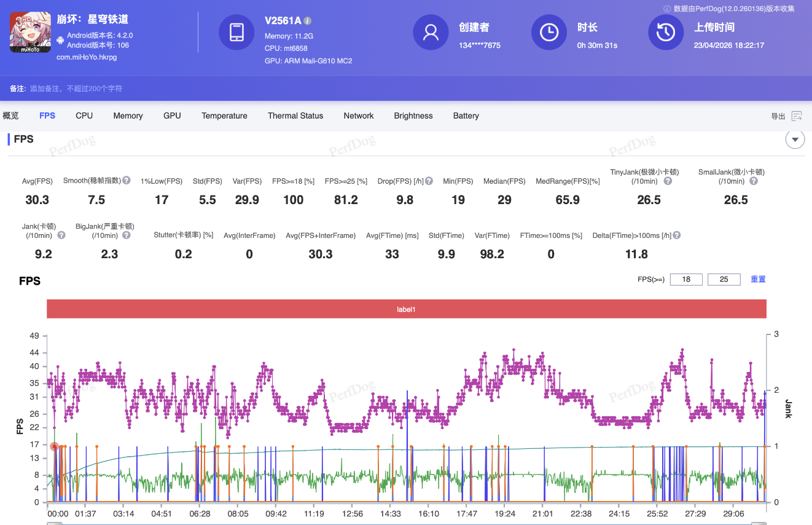Collapse the FPS section with arrow button
The image size is (812, 525).
coord(795,140)
